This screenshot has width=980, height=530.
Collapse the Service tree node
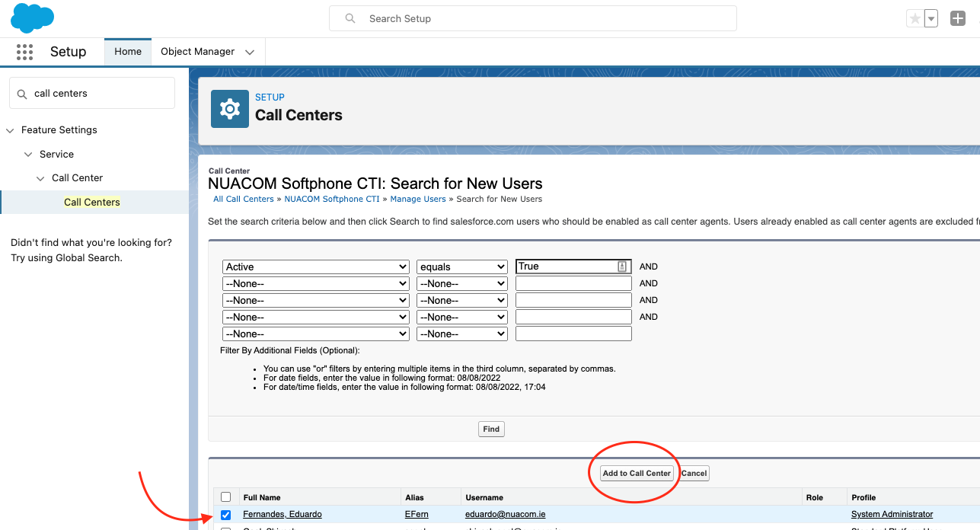pos(29,155)
